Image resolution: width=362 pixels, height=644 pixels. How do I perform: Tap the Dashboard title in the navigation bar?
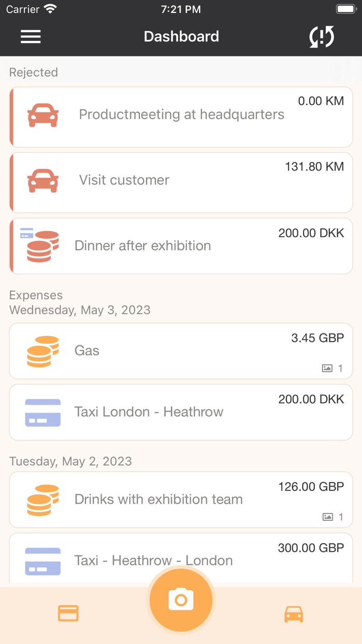tap(181, 37)
